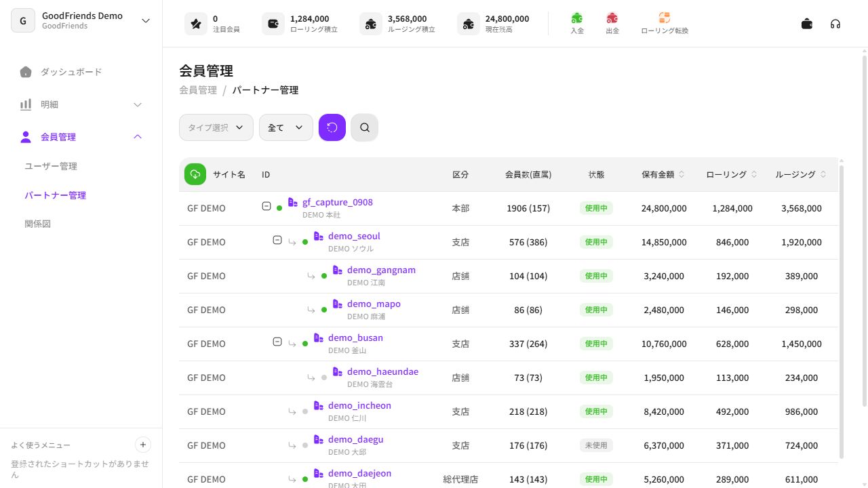Open ローリング転換 conversion icon
Image resolution: width=868 pixels, height=488 pixels.
[x=665, y=18]
